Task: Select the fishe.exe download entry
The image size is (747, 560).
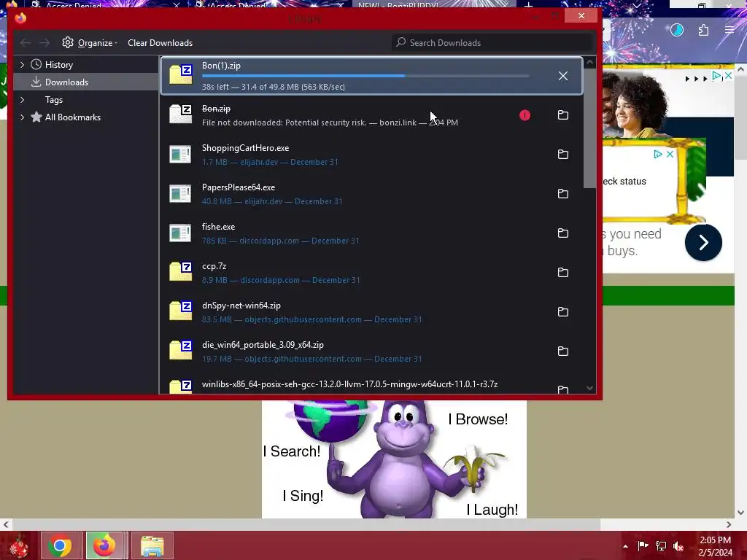Action: (371, 233)
